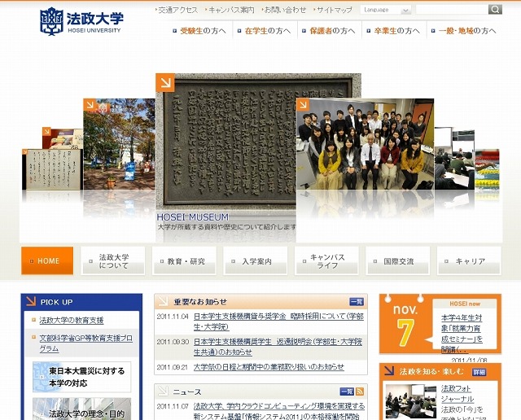Open キャンパス案内 link
This screenshot has height=420, width=521.
[231, 10]
